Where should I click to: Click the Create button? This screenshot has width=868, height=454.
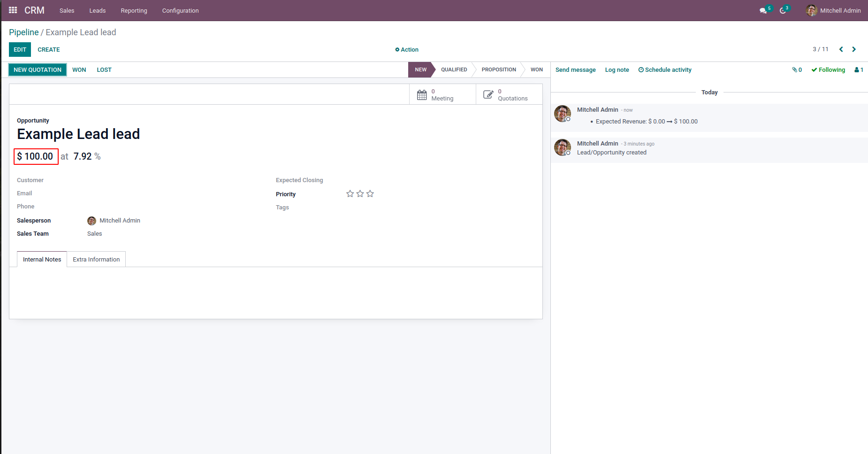[x=49, y=50]
